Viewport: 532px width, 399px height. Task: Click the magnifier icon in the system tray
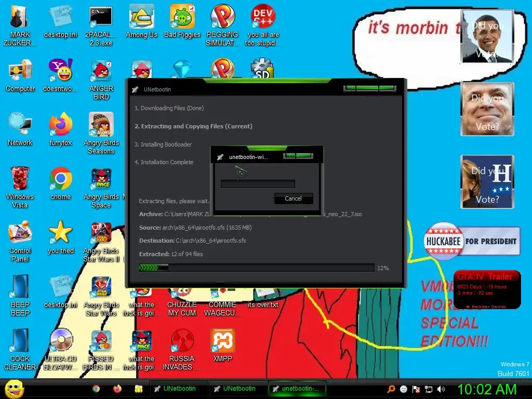[x=391, y=389]
